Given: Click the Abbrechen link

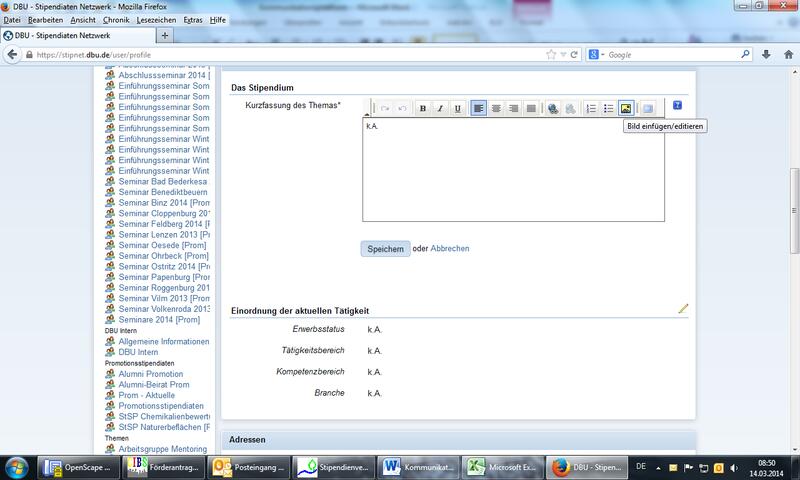Looking at the screenshot, I should [x=450, y=249].
